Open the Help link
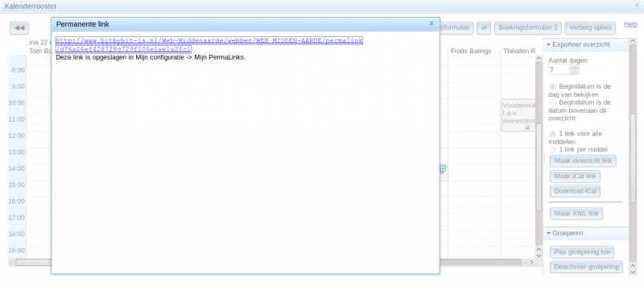644x290 pixels. coord(630,24)
